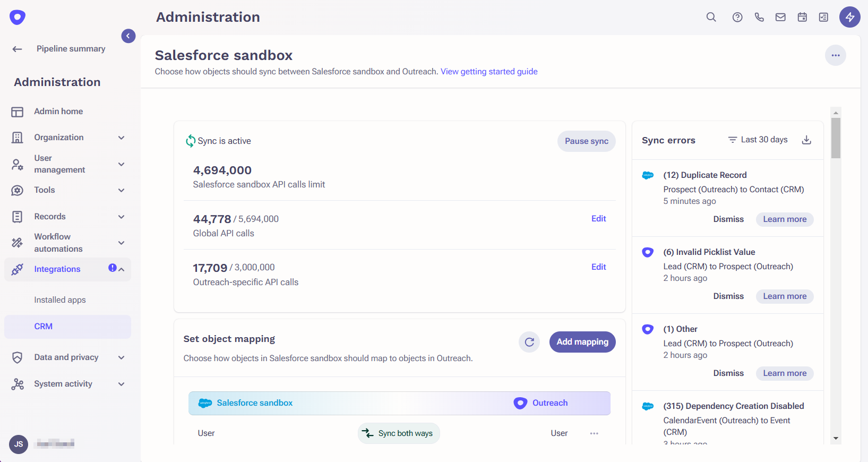Open Pipeline summary link

coord(71,49)
